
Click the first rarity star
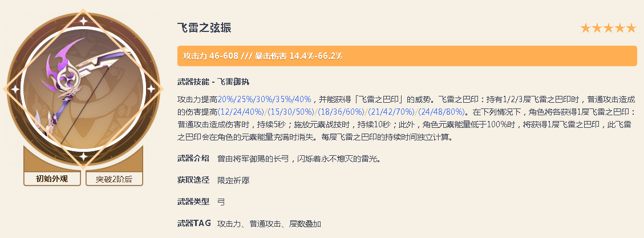585,28
